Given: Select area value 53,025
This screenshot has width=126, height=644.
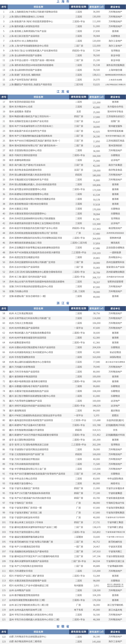Looking at the screenshot, I should coord(96,85).
